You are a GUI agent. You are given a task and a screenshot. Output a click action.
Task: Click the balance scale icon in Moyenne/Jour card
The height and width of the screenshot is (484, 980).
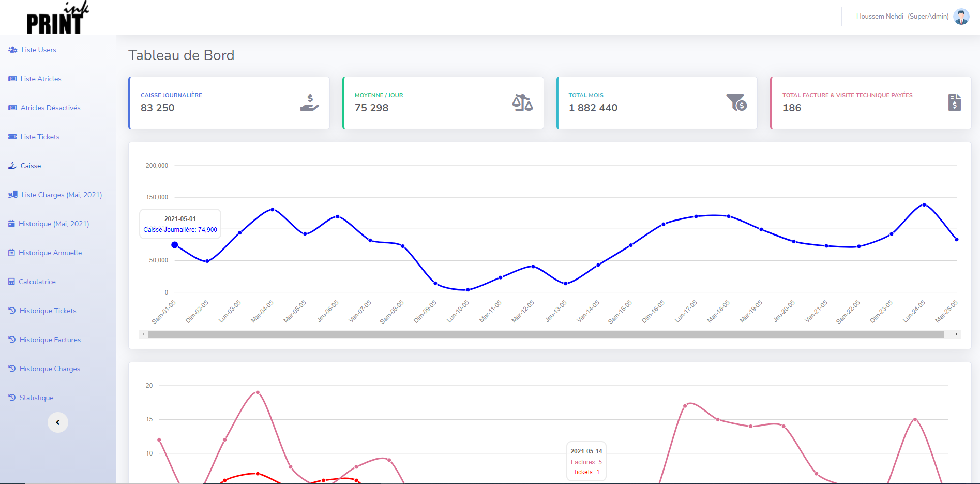pyautogui.click(x=522, y=102)
